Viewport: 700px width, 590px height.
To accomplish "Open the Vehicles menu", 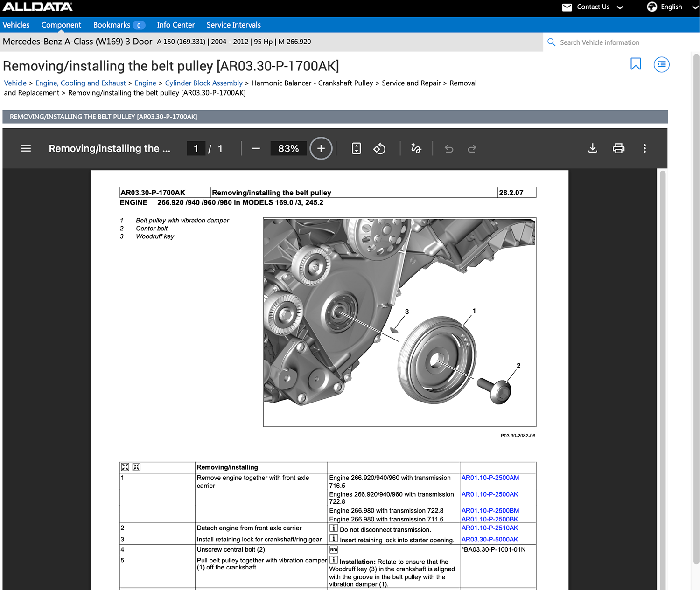I will (x=16, y=25).
